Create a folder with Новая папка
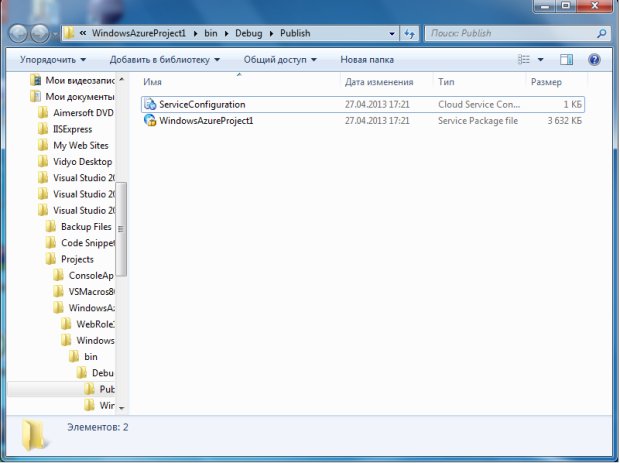The width and height of the screenshot is (620, 463). coord(367,60)
